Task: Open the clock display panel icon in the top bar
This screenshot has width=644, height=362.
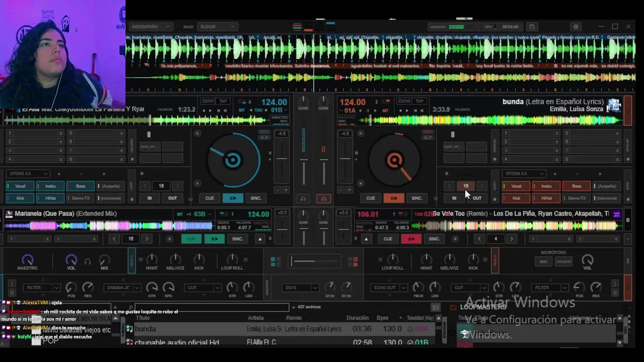Action: pos(532,27)
